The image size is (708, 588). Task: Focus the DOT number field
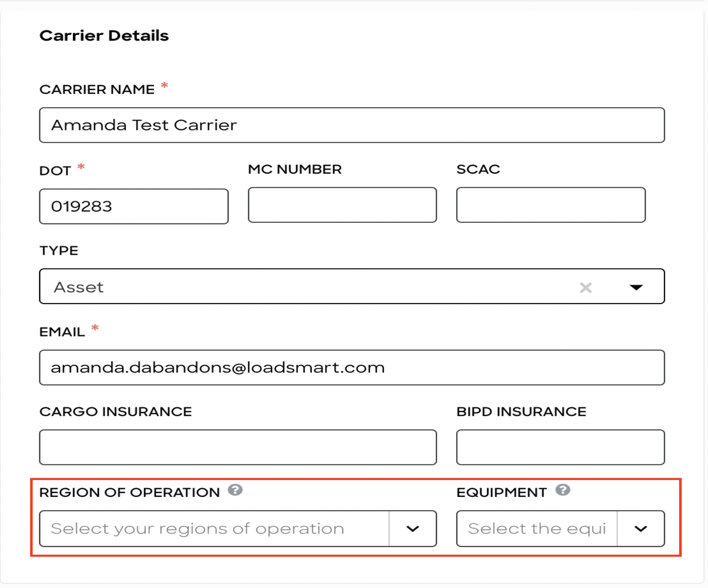point(134,206)
